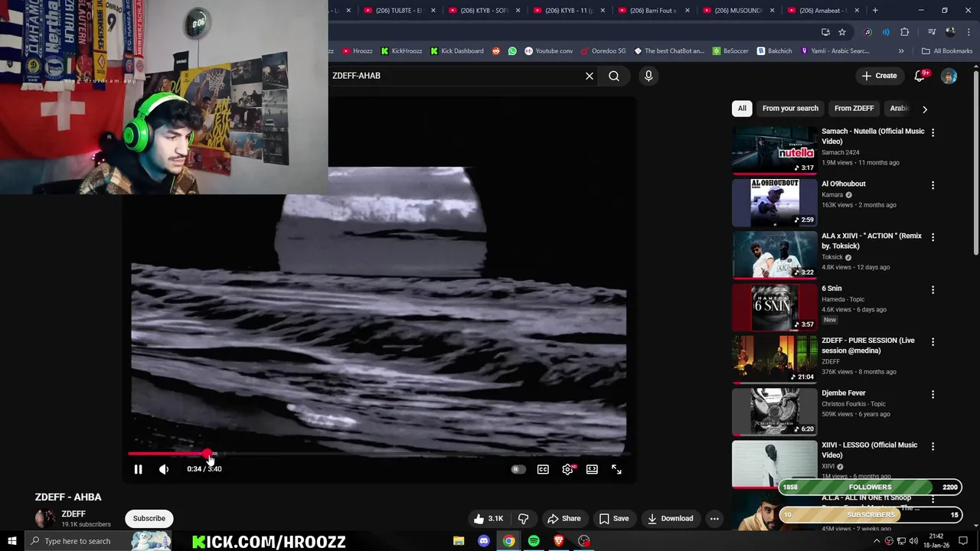Open Djembe Fever video title
This screenshot has height=551, width=980.
[x=844, y=393]
